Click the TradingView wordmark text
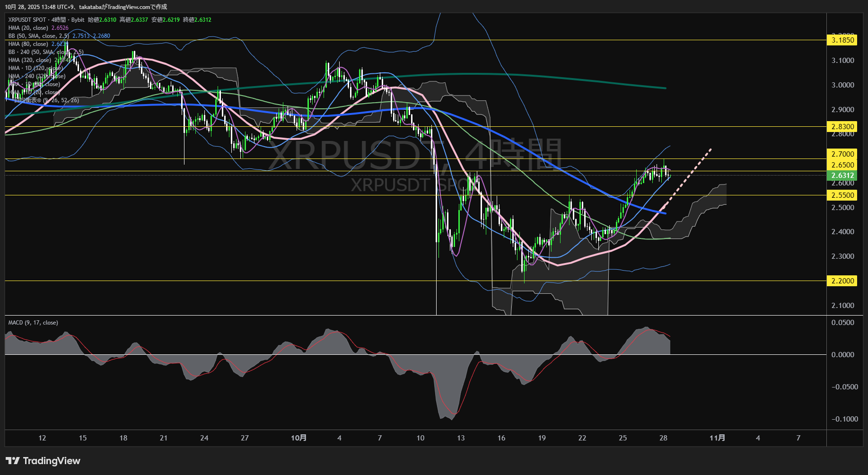The image size is (868, 475). [52, 461]
